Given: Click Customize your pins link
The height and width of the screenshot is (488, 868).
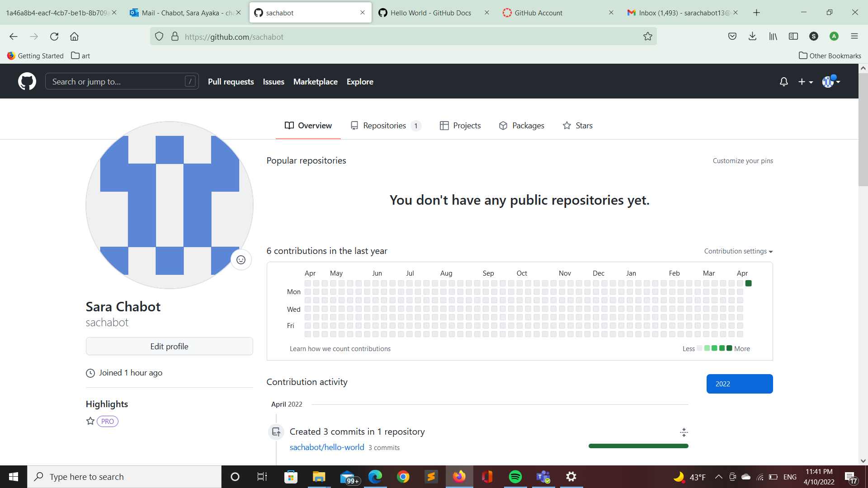Looking at the screenshot, I should [742, 161].
